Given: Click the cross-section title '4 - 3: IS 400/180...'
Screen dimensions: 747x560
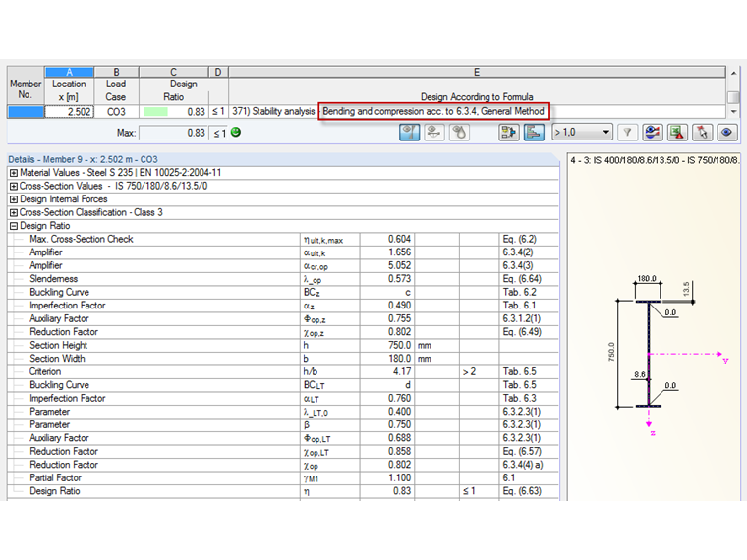Looking at the screenshot, I should point(655,160).
